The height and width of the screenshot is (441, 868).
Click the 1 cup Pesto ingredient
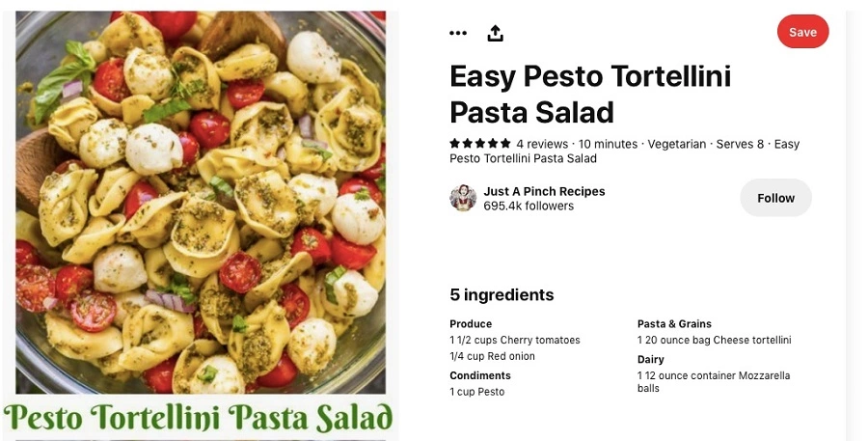476,392
